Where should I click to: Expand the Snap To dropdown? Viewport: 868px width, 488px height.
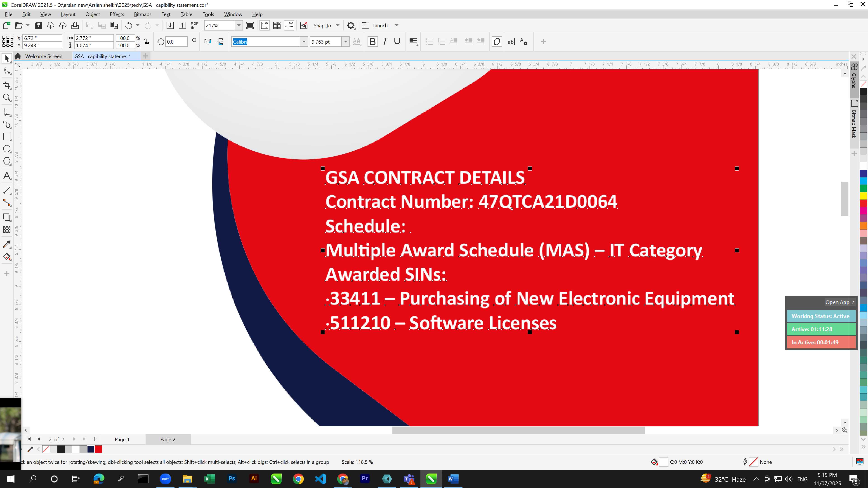(338, 26)
